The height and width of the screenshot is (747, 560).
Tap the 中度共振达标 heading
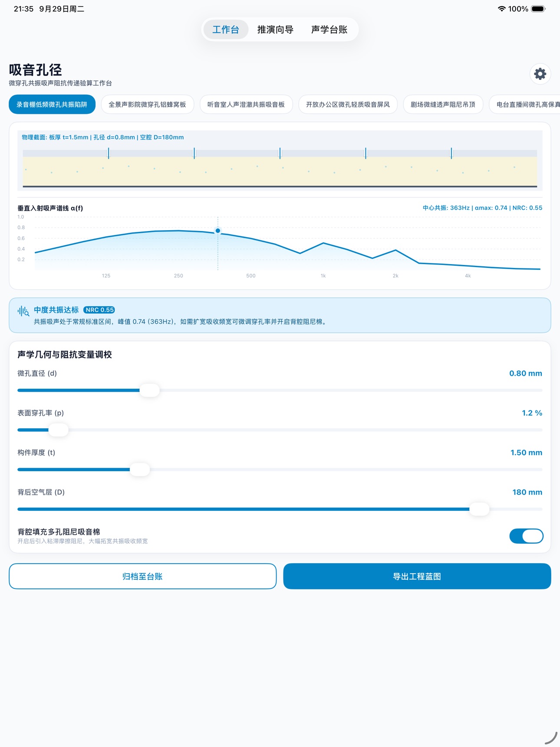pos(56,310)
